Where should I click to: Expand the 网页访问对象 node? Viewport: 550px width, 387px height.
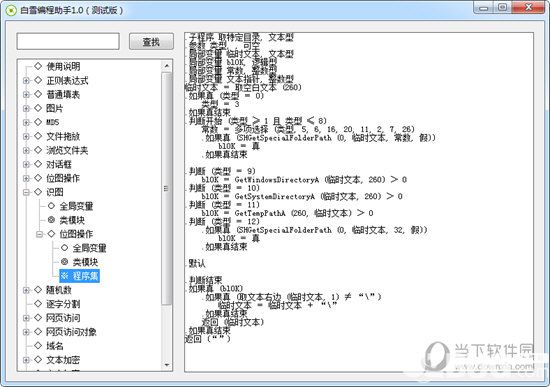point(26,332)
